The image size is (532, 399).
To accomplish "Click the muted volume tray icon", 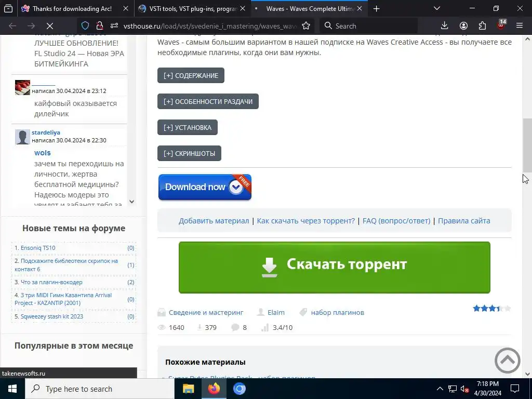I will pyautogui.click(x=464, y=389).
